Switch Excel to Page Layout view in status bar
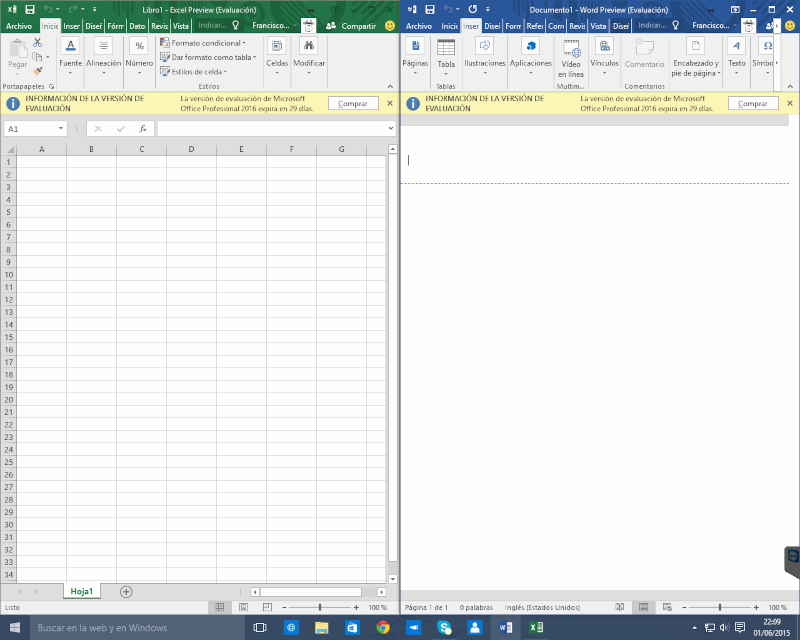The height and width of the screenshot is (640, 800). (243, 607)
